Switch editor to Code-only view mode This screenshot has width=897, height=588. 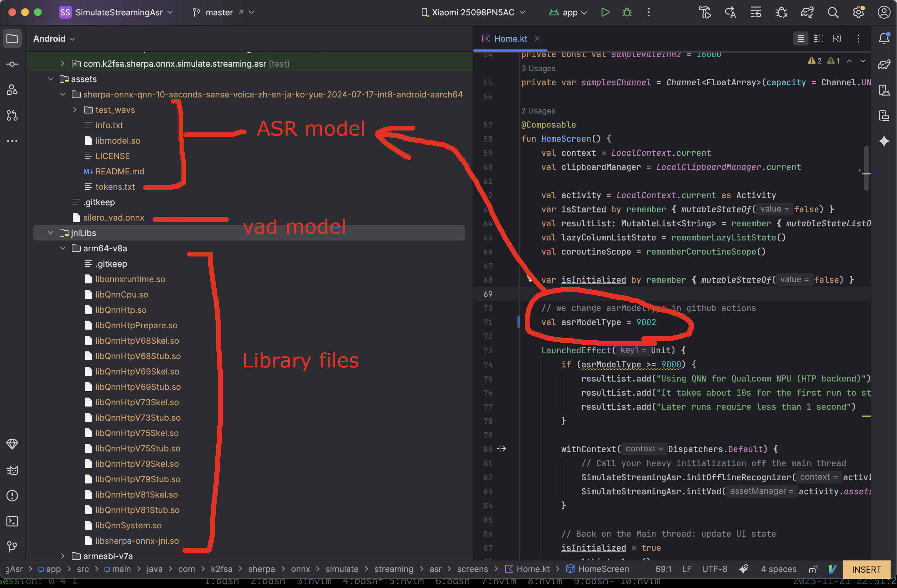point(801,38)
